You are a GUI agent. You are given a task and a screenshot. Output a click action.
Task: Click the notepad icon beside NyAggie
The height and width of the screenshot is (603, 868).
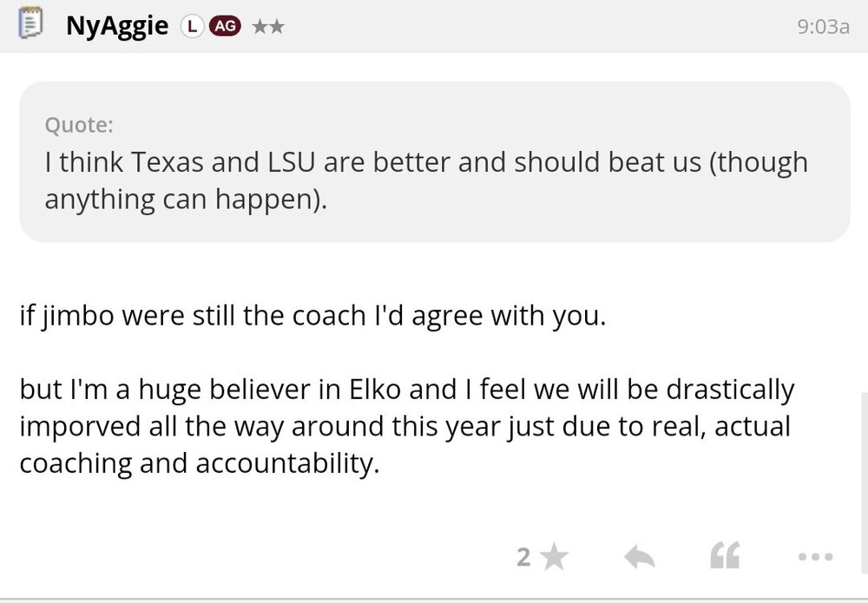pos(31,25)
